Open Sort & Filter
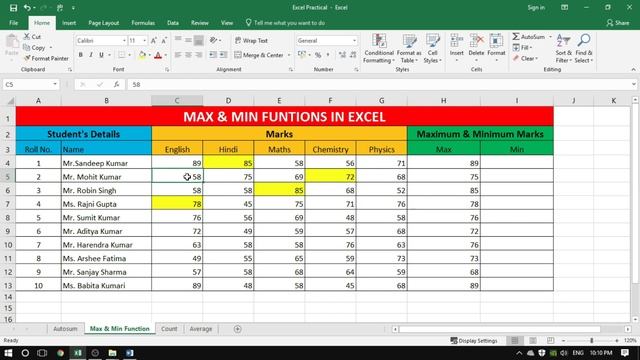 click(563, 49)
